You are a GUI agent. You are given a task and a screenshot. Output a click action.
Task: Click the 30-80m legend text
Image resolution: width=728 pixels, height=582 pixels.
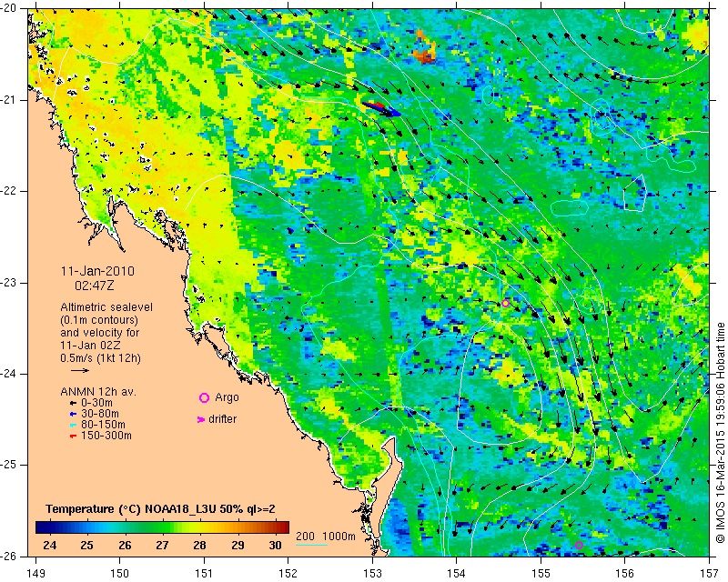[100, 414]
